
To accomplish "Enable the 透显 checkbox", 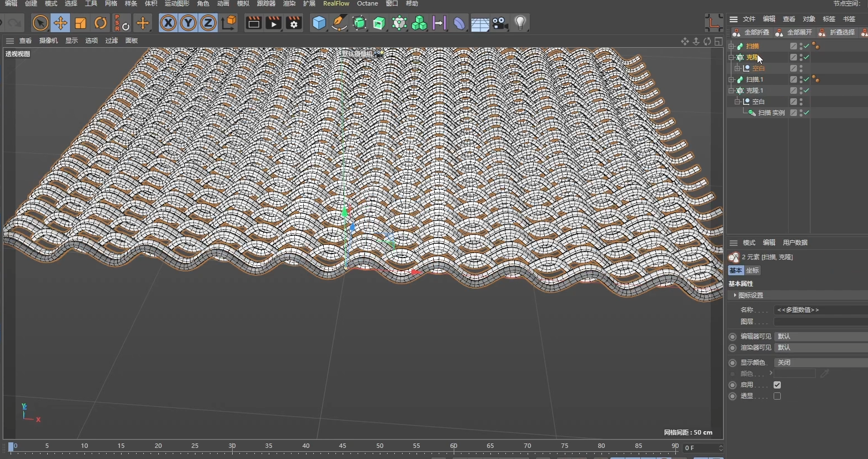I will coord(777,396).
